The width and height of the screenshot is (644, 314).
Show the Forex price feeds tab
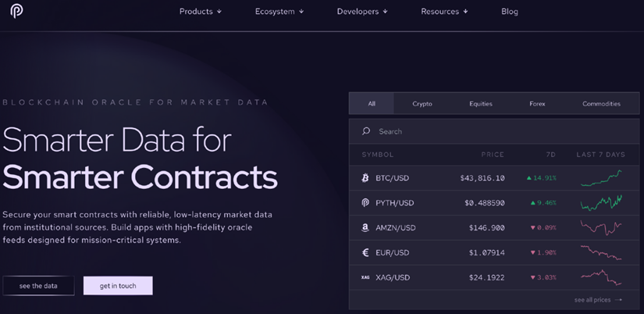537,104
